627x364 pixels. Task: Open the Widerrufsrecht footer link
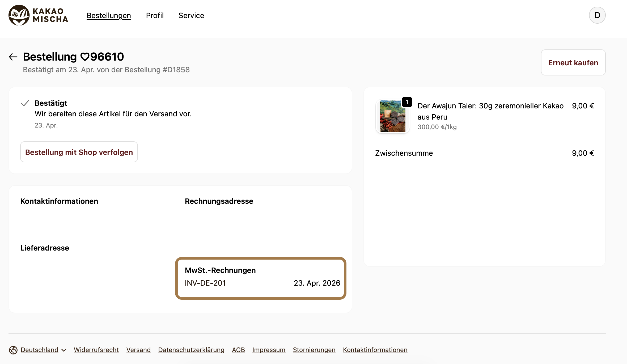tap(96, 350)
